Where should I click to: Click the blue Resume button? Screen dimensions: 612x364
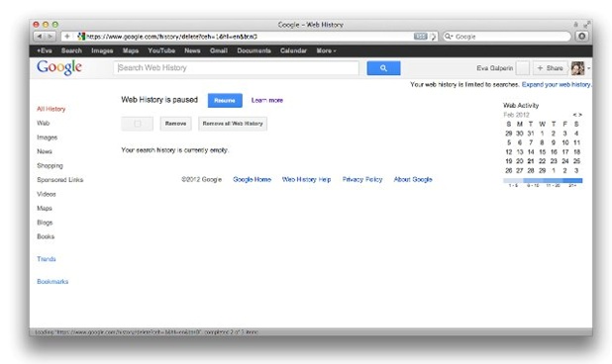225,100
